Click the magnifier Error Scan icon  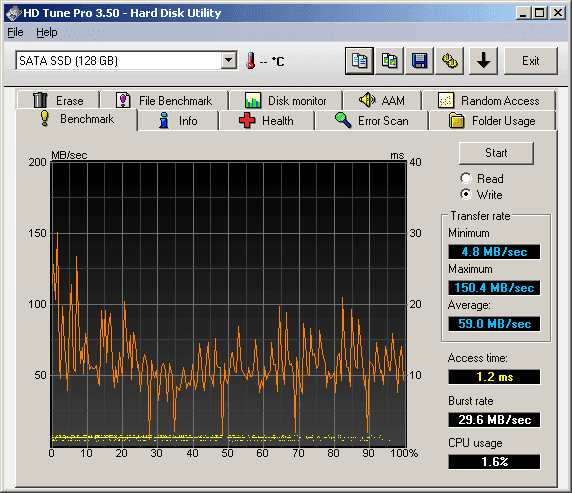point(343,120)
